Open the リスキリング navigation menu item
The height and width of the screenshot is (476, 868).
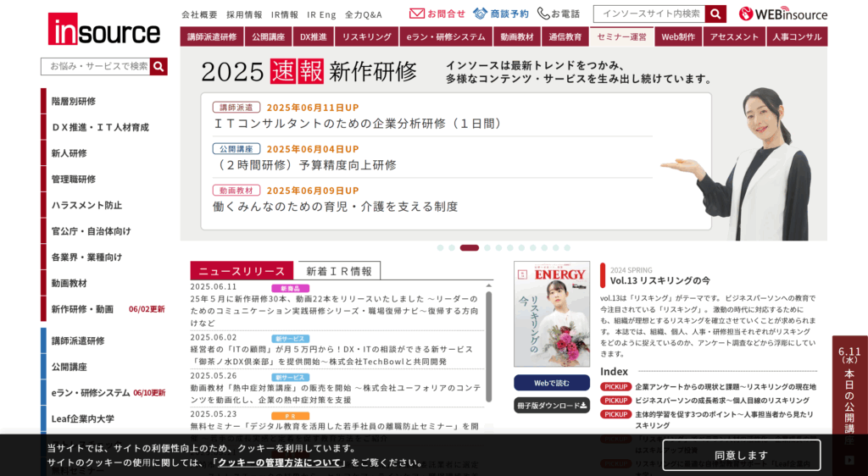click(367, 36)
